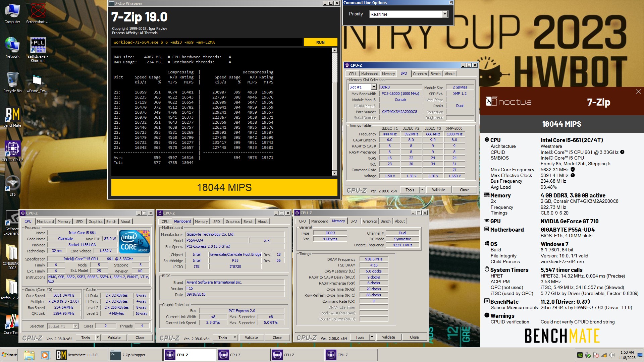This screenshot has width=644, height=362.
Task: Open Tools dropdown arrow in Mainboard window
Action: pyautogui.click(x=235, y=338)
